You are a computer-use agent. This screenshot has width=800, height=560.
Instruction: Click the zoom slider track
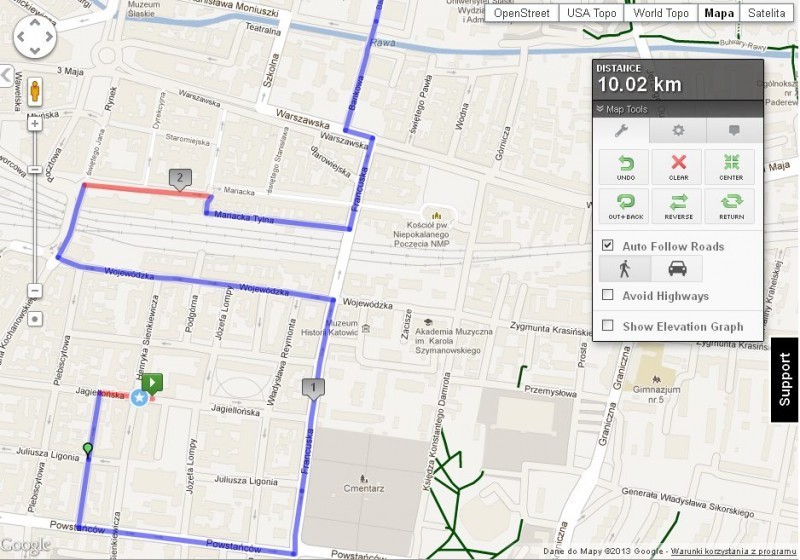point(35,230)
